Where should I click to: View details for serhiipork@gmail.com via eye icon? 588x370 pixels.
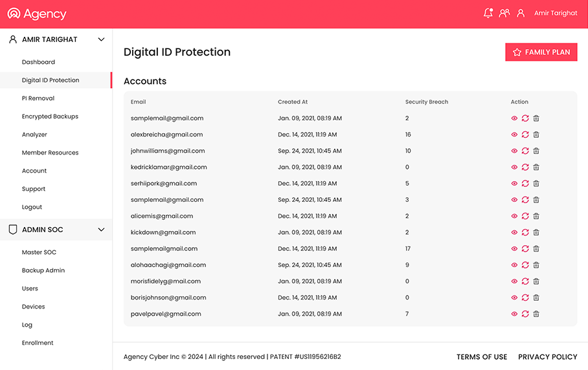tap(514, 184)
